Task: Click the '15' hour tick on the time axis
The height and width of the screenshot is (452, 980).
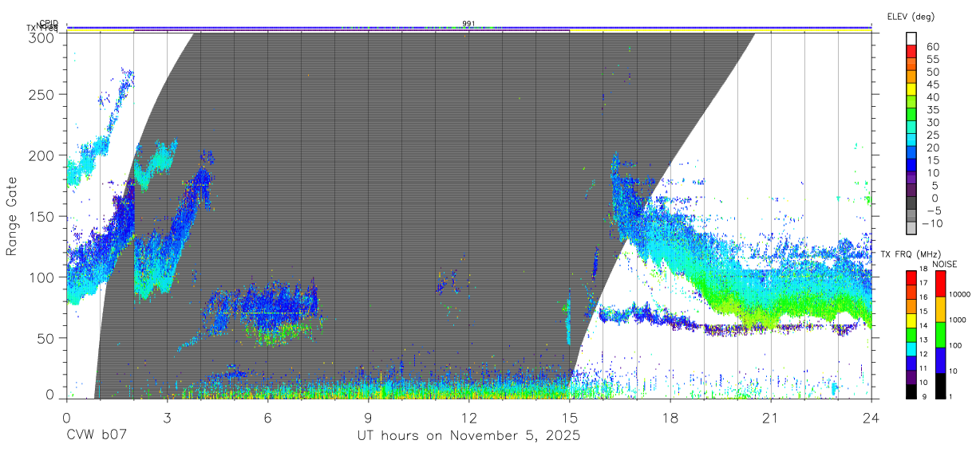Action: 569,417
